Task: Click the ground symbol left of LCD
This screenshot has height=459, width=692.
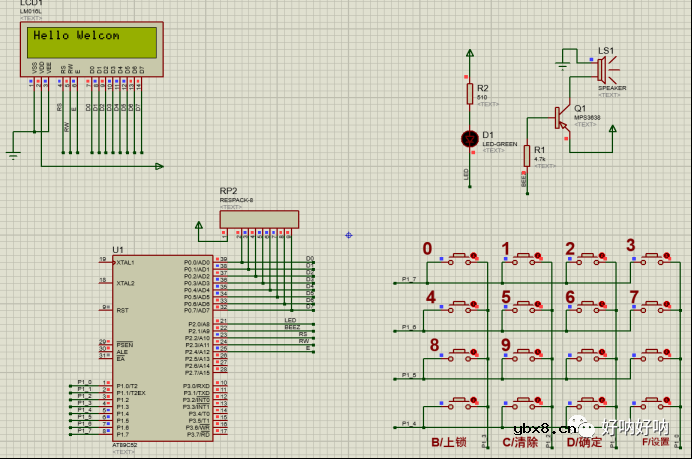Action: (x=13, y=153)
